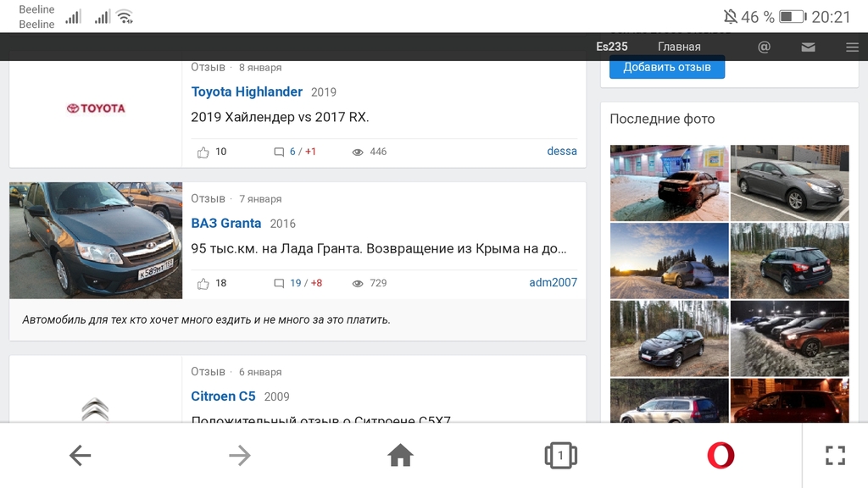Open the photo of car on snowy road at sunset
This screenshot has width=868, height=488.
pyautogui.click(x=670, y=261)
